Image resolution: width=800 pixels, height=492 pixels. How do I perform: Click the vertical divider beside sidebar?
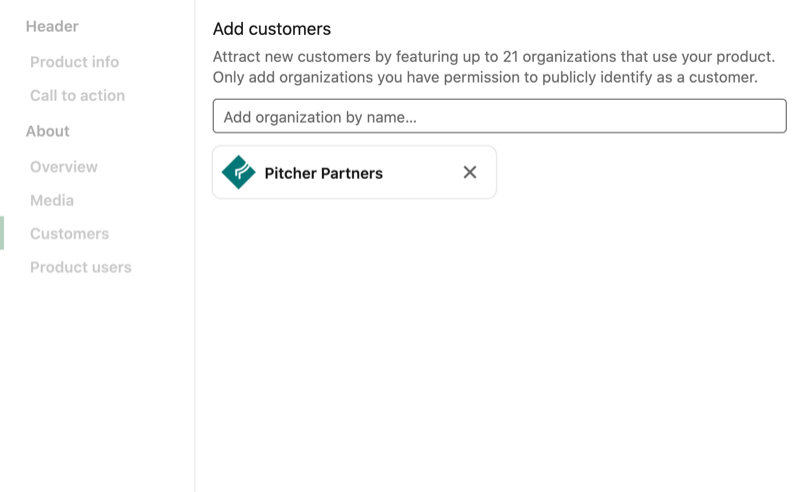(x=194, y=246)
